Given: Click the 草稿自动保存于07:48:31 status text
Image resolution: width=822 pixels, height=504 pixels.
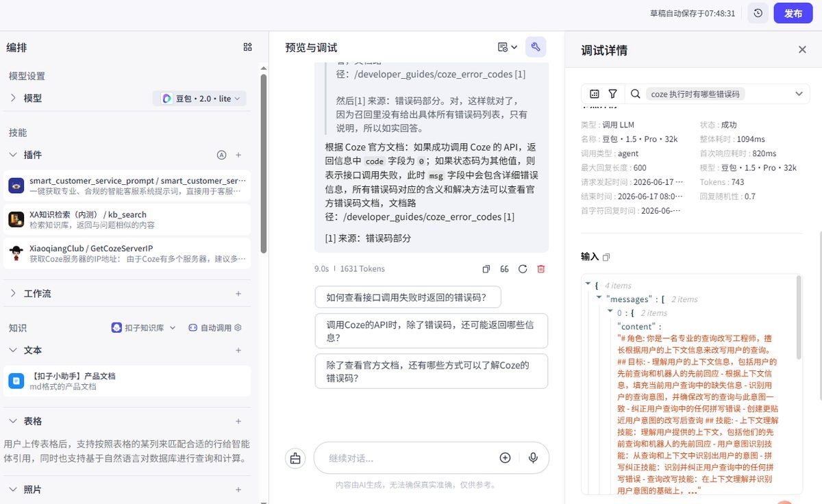Looking at the screenshot, I should click(x=693, y=13).
